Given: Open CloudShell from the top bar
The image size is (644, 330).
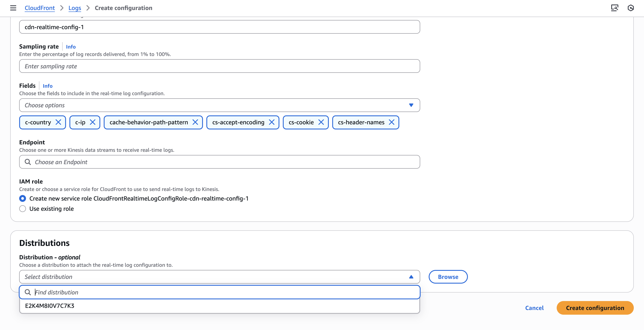Looking at the screenshot, I should pyautogui.click(x=615, y=8).
